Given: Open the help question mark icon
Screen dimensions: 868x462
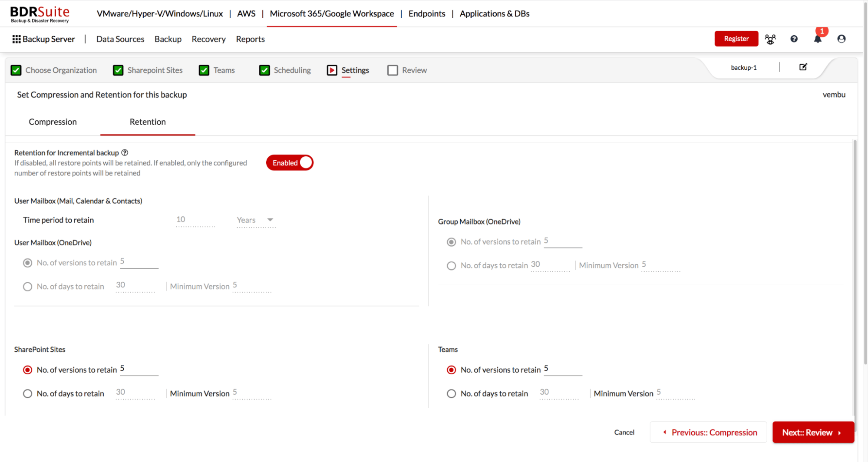Looking at the screenshot, I should pos(794,39).
